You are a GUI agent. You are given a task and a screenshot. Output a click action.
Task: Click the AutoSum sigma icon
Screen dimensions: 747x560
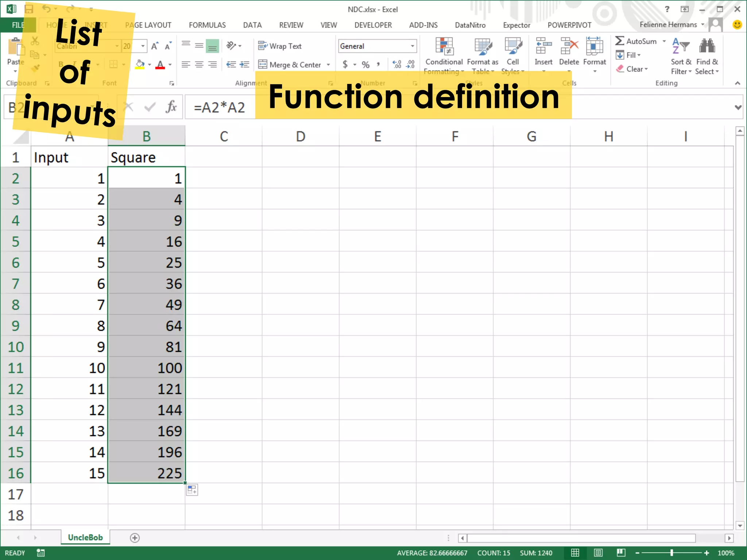[619, 41]
